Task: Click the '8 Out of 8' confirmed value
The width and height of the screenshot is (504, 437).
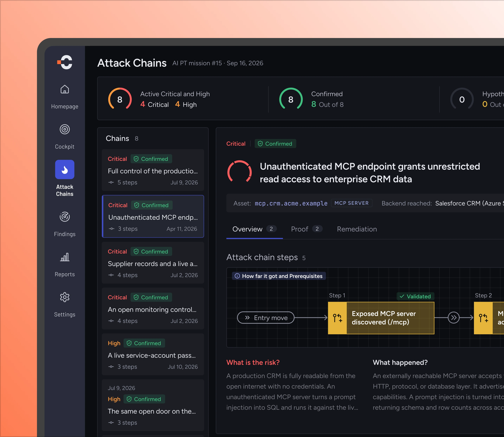Action: (327, 104)
